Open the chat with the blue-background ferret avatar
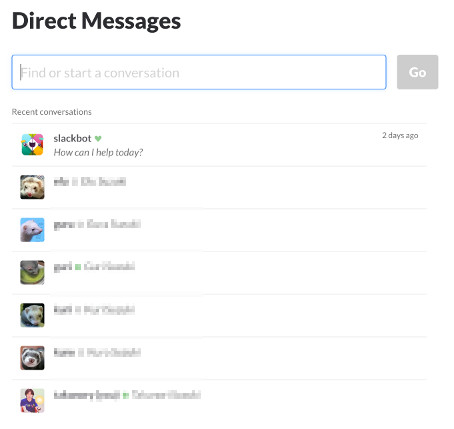 tap(32, 230)
